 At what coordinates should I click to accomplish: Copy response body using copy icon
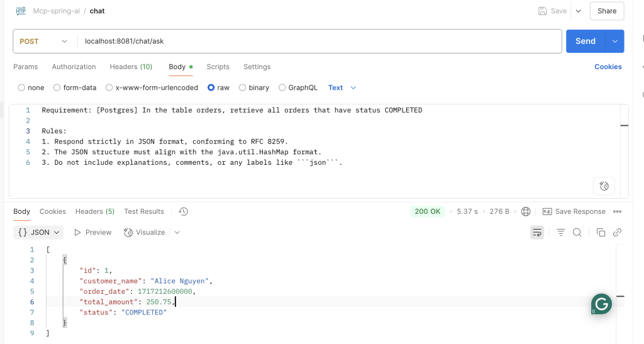pos(601,233)
